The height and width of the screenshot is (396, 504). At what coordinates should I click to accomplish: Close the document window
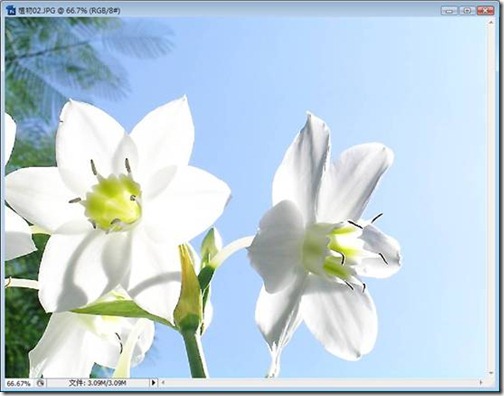point(485,11)
